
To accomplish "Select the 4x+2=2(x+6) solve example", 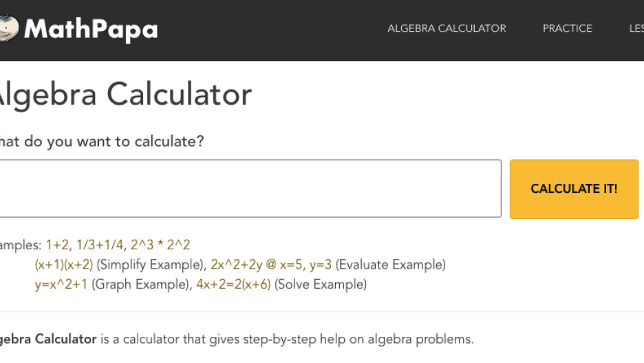I will [x=233, y=284].
